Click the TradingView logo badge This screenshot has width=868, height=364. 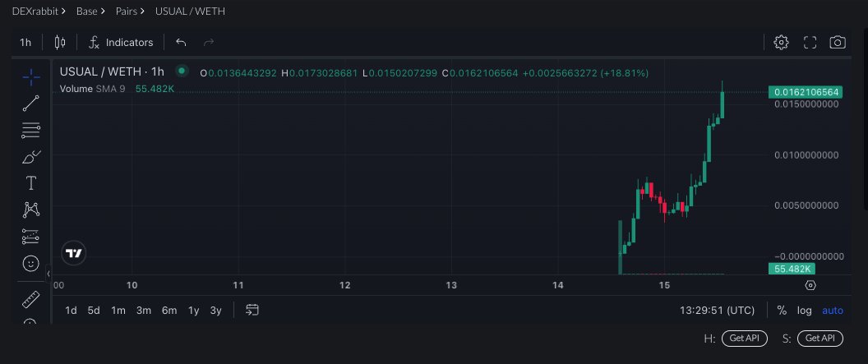(x=74, y=253)
